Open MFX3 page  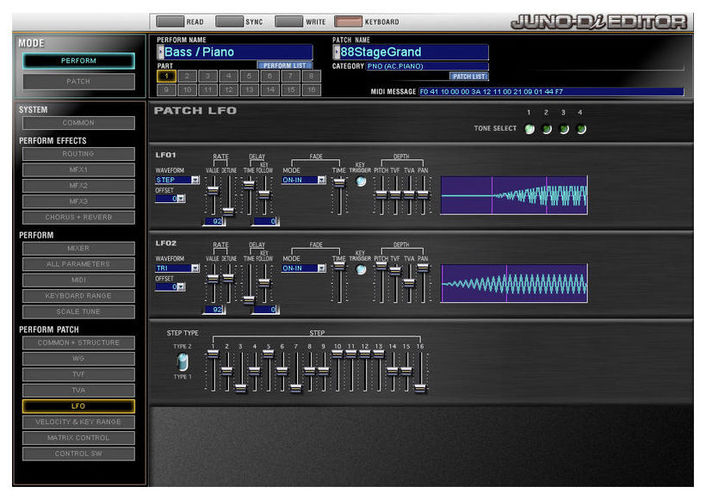(x=79, y=201)
